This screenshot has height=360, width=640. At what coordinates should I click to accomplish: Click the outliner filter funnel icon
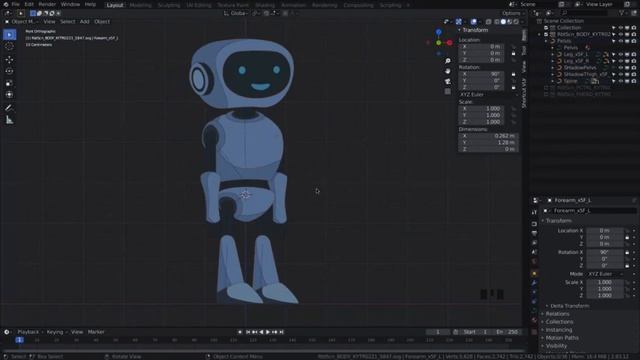pyautogui.click(x=622, y=13)
